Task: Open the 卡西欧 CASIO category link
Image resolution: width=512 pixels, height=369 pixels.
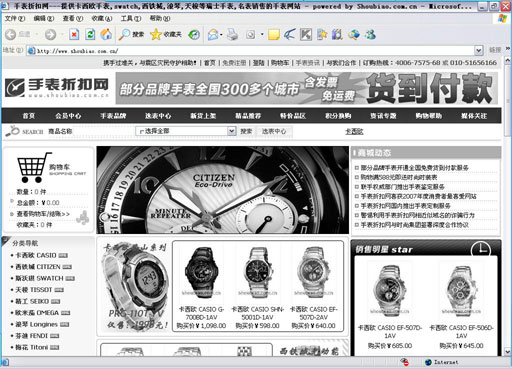Action: click(36, 255)
